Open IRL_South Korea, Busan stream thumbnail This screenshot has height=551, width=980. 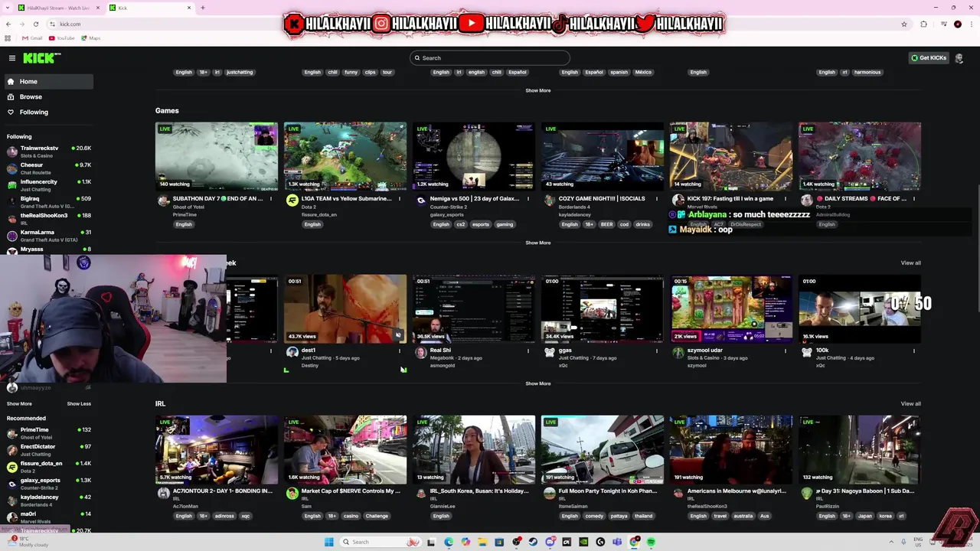474,450
